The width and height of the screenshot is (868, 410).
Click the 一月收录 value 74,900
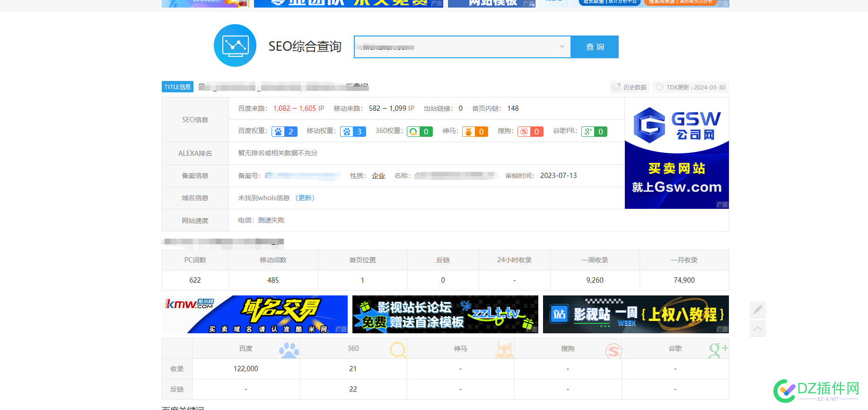(x=684, y=280)
